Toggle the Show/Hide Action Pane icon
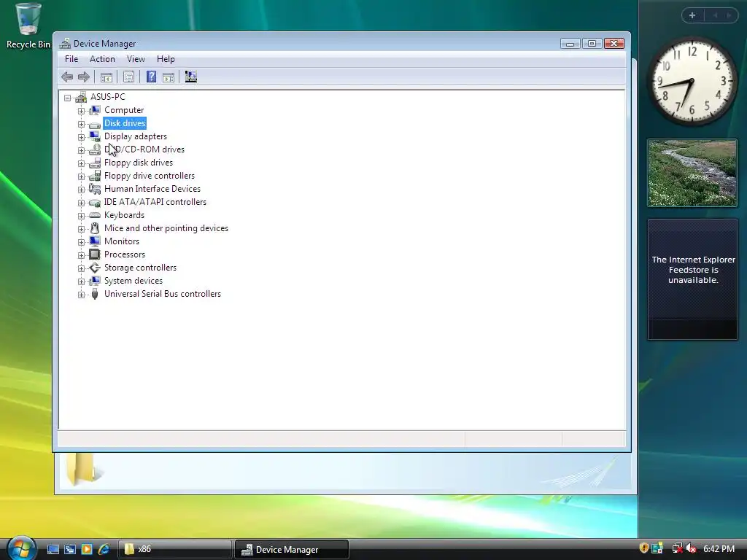 (169, 77)
